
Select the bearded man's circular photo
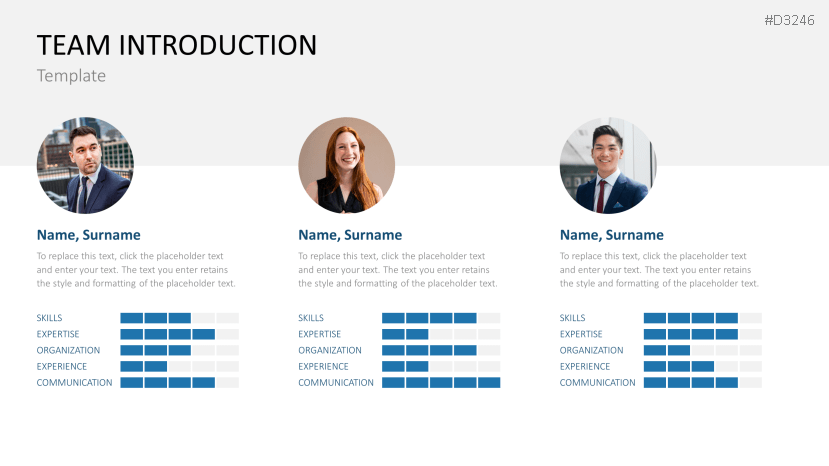[x=85, y=166]
